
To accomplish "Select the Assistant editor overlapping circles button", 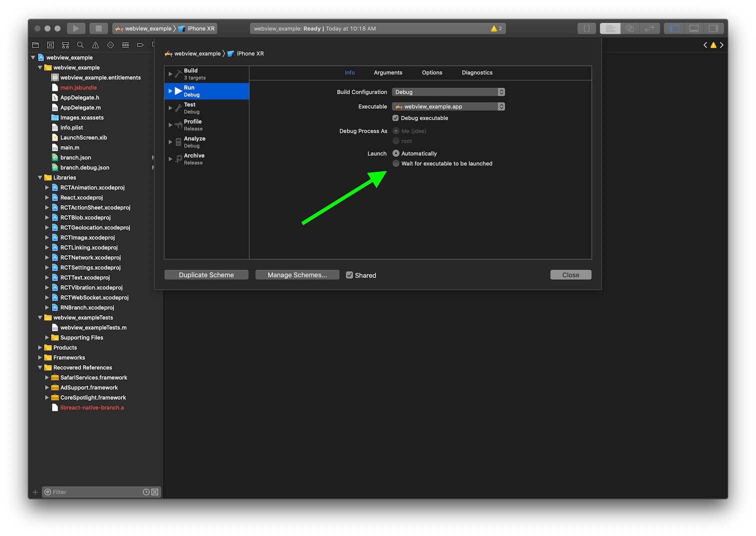I will [x=630, y=28].
